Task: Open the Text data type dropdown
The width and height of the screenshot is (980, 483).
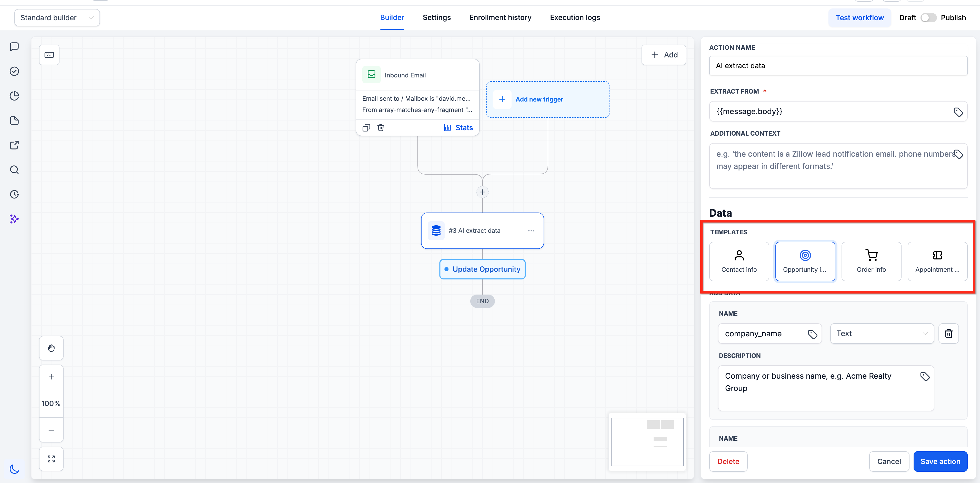Action: pyautogui.click(x=882, y=334)
